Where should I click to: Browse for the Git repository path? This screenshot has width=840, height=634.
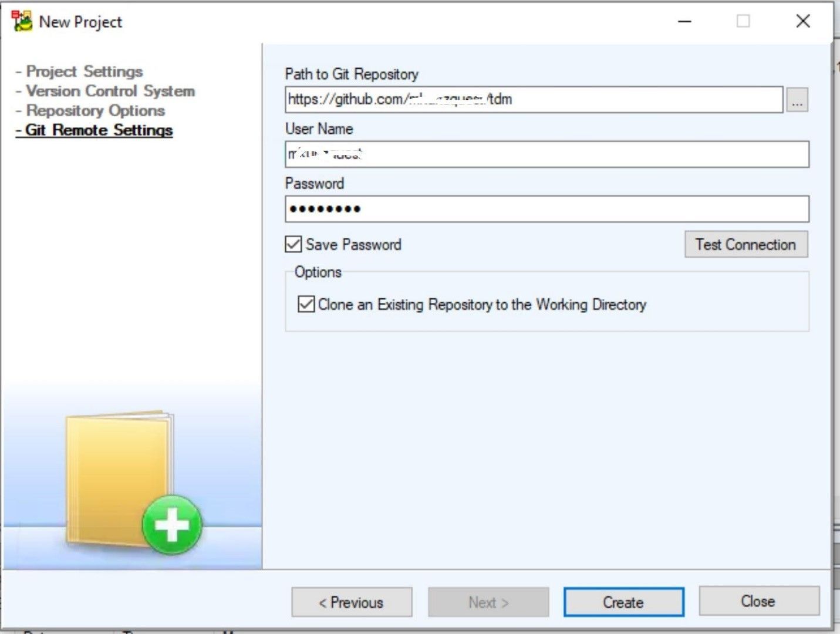point(797,100)
